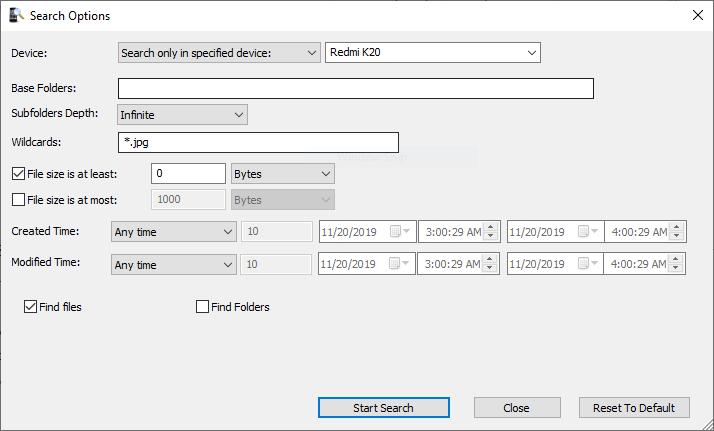The width and height of the screenshot is (714, 431).
Task: Click the file size at least value field
Action: pyautogui.click(x=188, y=173)
